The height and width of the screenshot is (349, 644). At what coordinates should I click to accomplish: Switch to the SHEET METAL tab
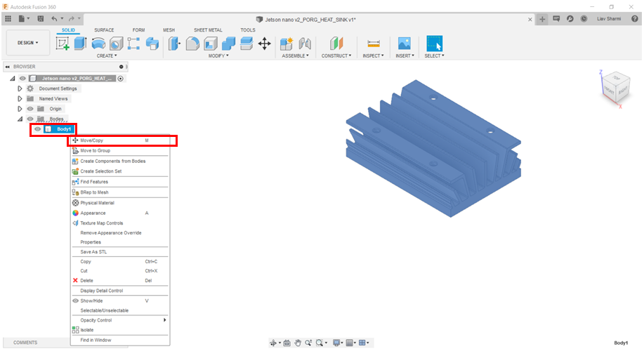click(x=208, y=30)
